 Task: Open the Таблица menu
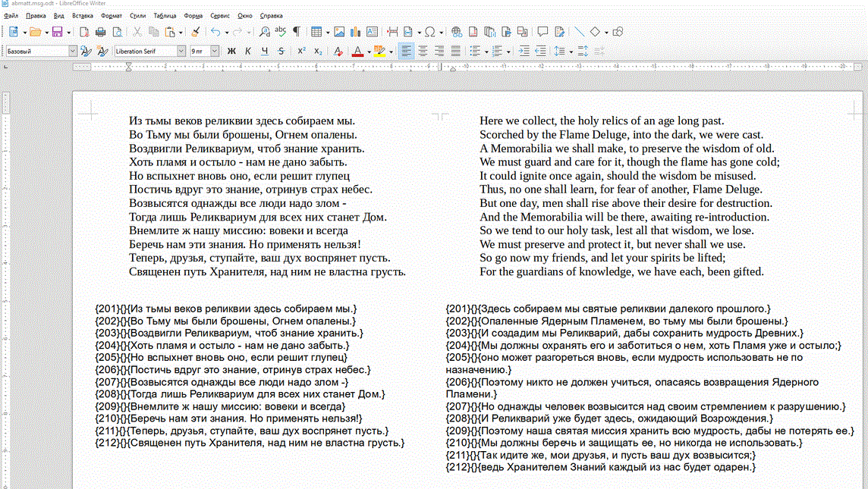pos(164,15)
